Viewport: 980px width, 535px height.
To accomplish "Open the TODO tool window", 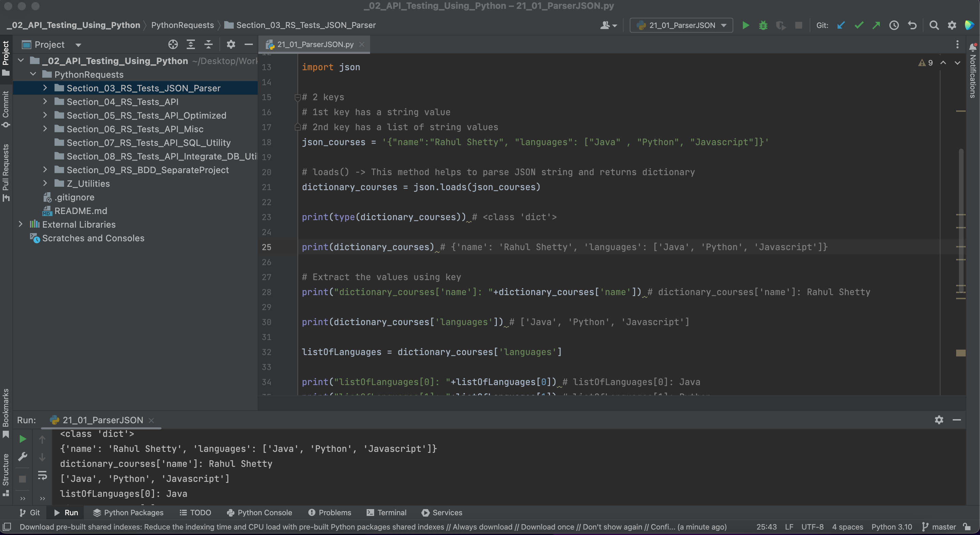I will (195, 513).
